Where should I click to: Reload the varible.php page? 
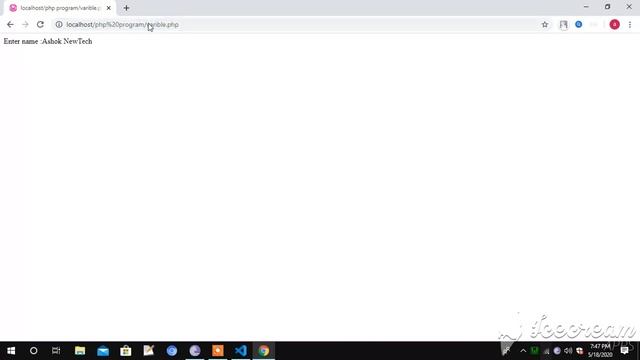pyautogui.click(x=40, y=24)
